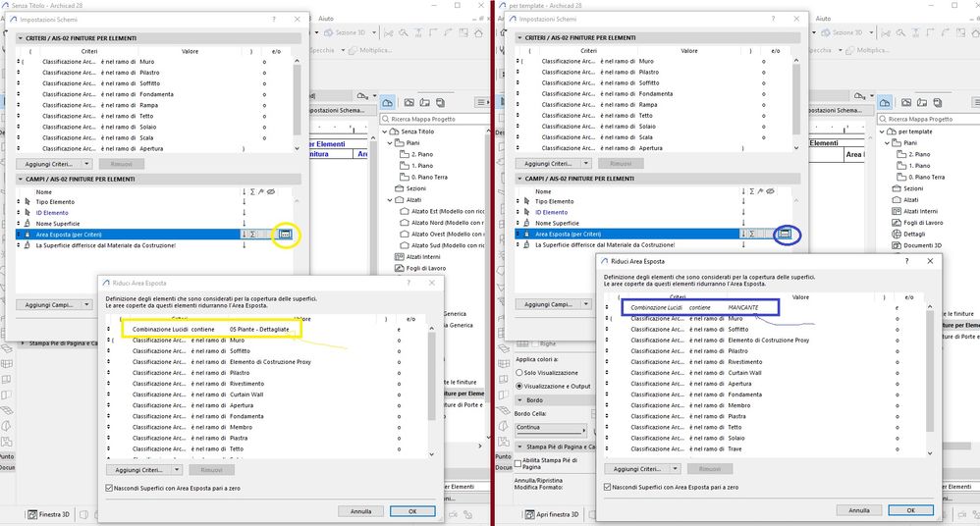Open View Map icon in left window navigator
Image resolution: width=980 pixels, height=526 pixels.
[x=409, y=102]
